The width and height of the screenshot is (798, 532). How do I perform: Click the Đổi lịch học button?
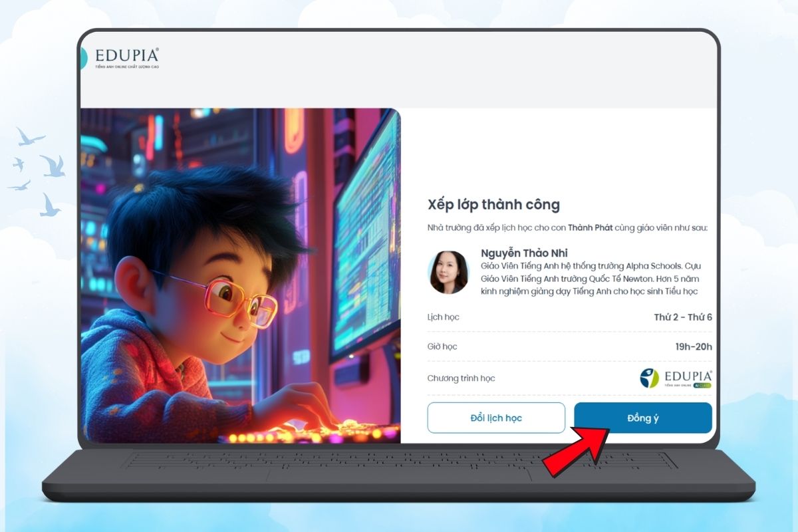pos(496,418)
